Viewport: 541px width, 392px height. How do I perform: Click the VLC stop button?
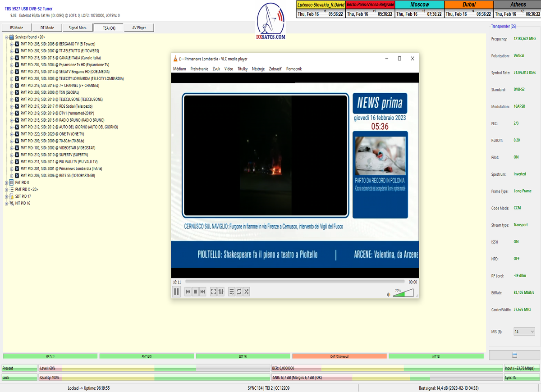tap(195, 292)
